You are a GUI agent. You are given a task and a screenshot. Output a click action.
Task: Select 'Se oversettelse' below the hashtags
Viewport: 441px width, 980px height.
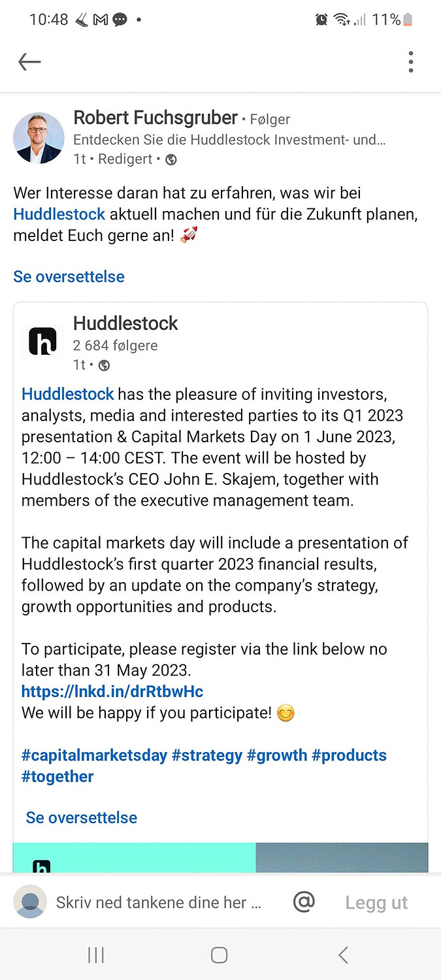coord(82,817)
